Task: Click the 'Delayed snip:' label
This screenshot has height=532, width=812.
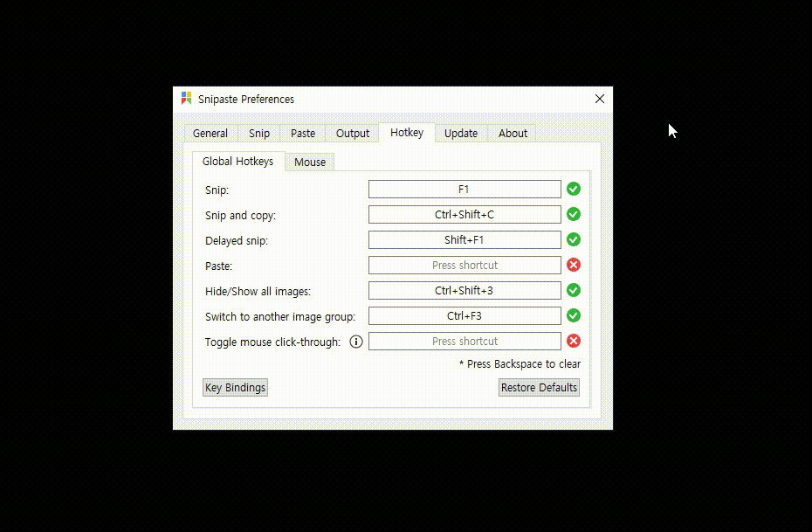Action: (x=237, y=241)
